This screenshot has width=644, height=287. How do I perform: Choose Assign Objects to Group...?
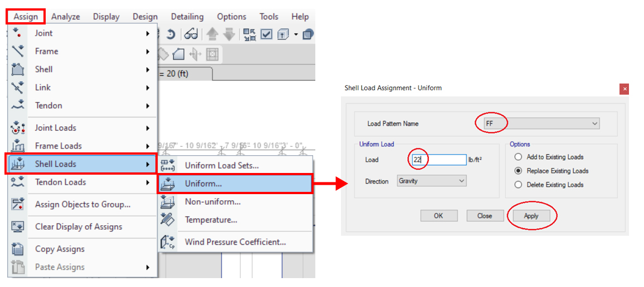(82, 204)
